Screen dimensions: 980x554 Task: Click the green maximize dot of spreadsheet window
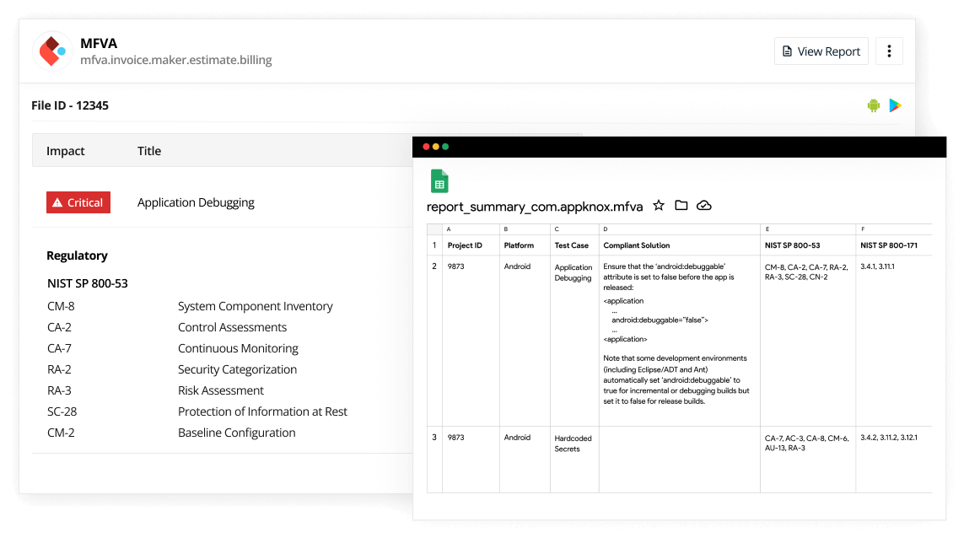pyautogui.click(x=445, y=147)
